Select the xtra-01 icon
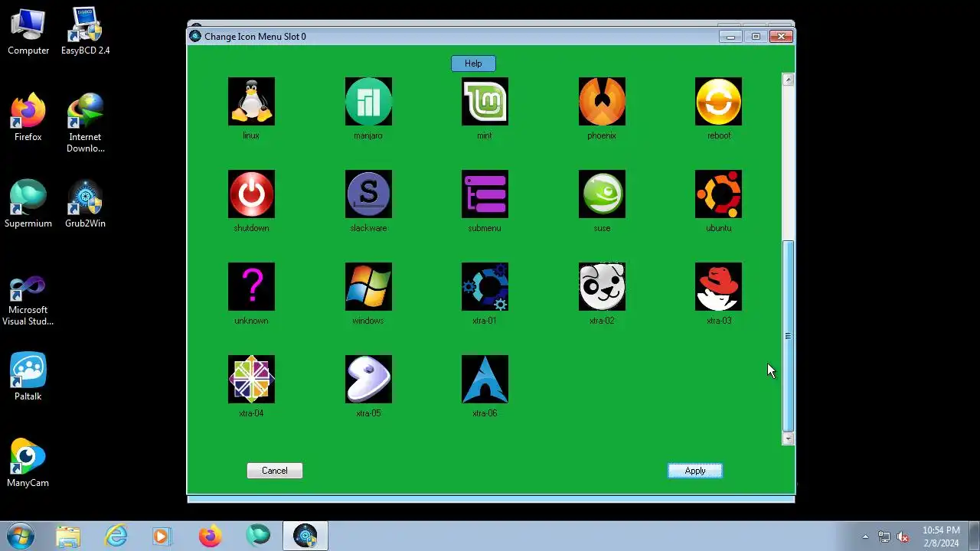The height and width of the screenshot is (551, 980). coord(485,286)
